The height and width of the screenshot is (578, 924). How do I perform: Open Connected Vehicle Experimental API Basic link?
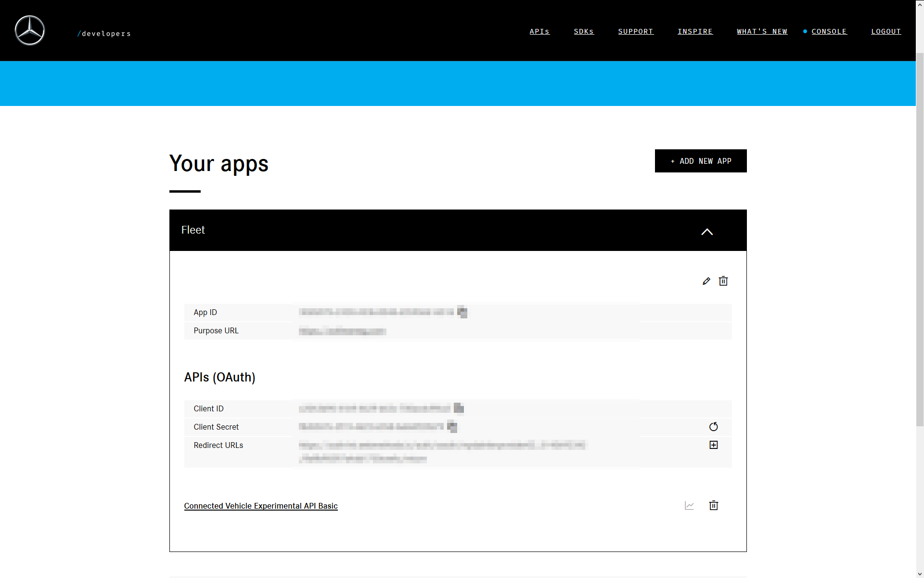[261, 506]
